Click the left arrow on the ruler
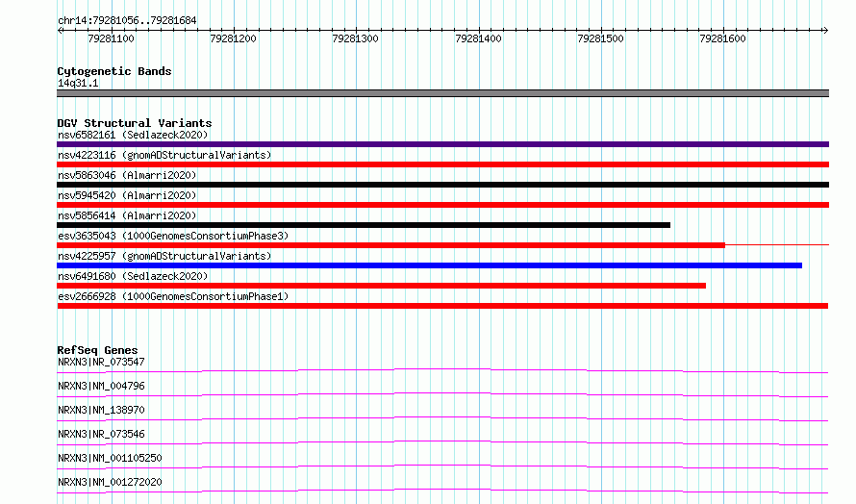Viewport: 856px width, 504px height. pos(60,30)
